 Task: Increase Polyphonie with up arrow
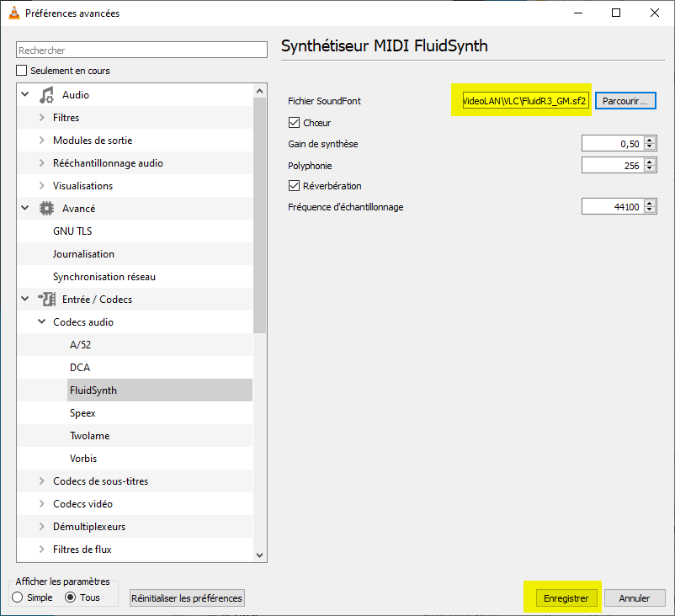click(650, 162)
